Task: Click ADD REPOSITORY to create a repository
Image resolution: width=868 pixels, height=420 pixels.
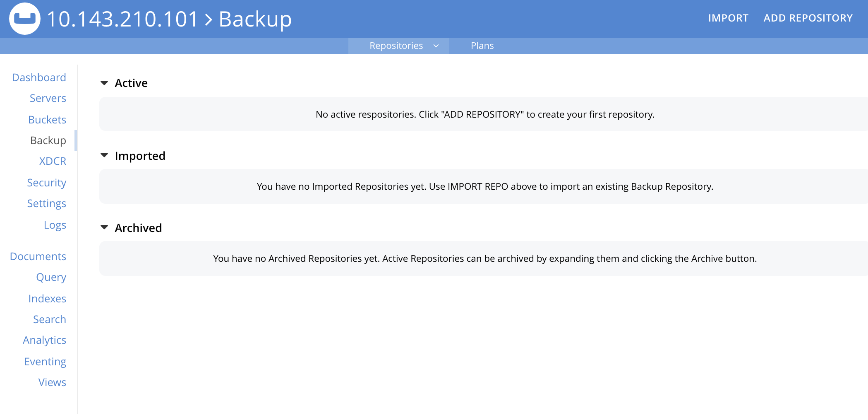Action: pyautogui.click(x=808, y=18)
